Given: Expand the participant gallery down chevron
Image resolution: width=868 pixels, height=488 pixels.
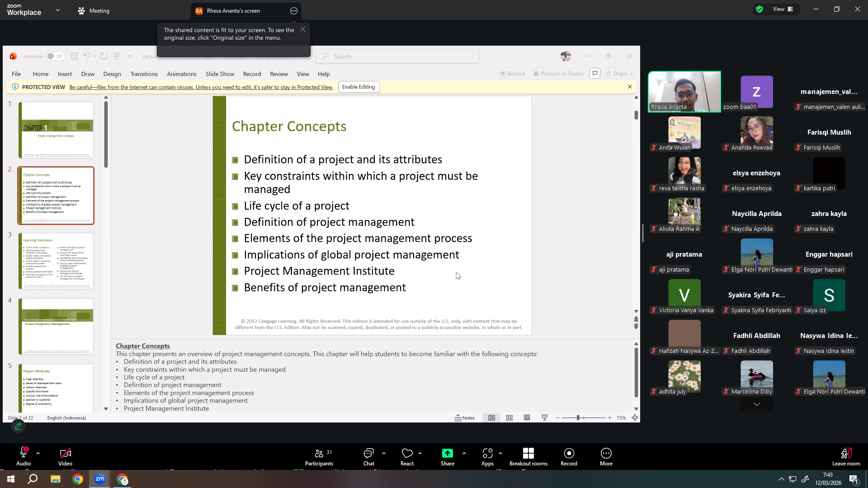Looking at the screenshot, I should coord(757,404).
